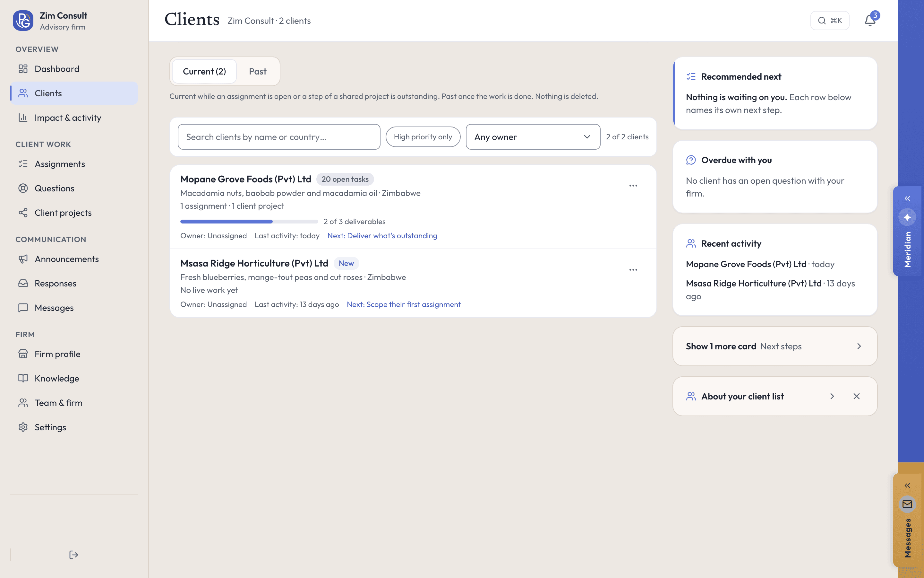
Task: Focus the Search clients input field
Action: point(279,137)
